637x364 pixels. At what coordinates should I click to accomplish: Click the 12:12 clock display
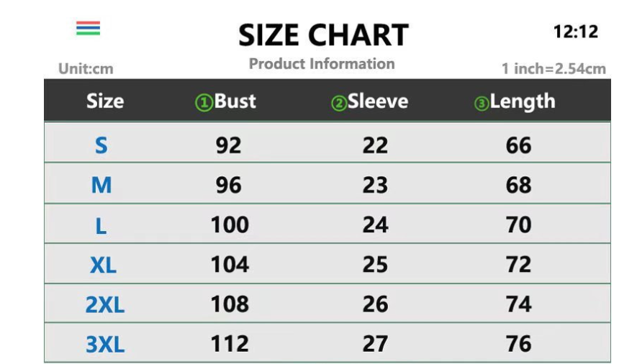click(575, 32)
